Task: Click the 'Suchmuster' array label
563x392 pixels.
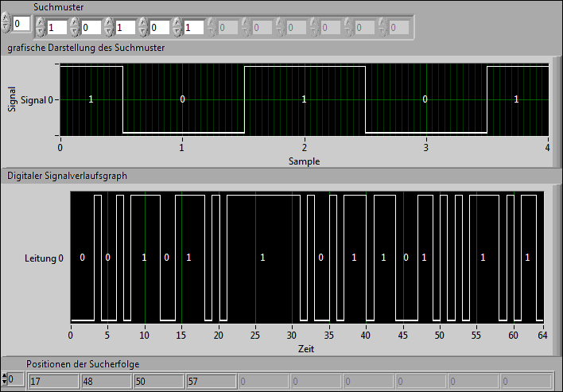Action: click(x=59, y=7)
